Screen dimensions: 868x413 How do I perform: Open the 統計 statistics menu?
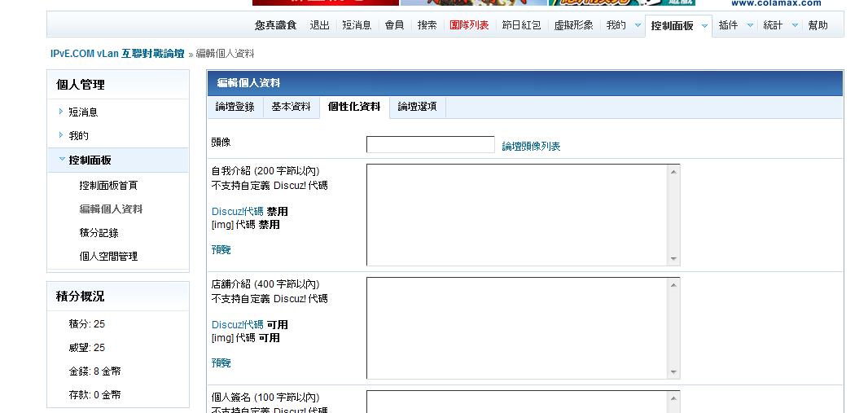(x=773, y=25)
